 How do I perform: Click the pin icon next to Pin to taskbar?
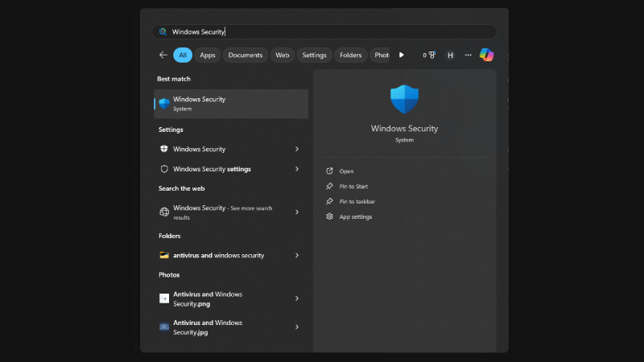[329, 202]
